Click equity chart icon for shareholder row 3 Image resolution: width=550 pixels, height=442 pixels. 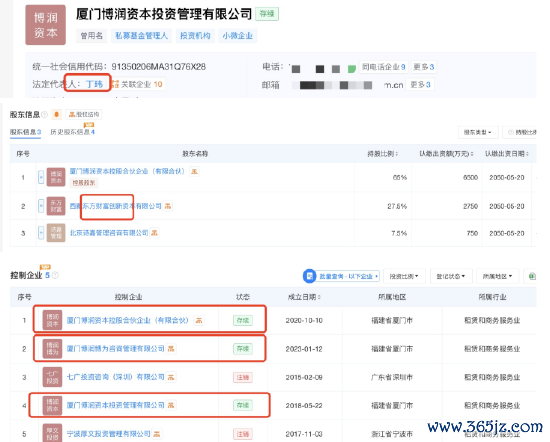pos(154,233)
